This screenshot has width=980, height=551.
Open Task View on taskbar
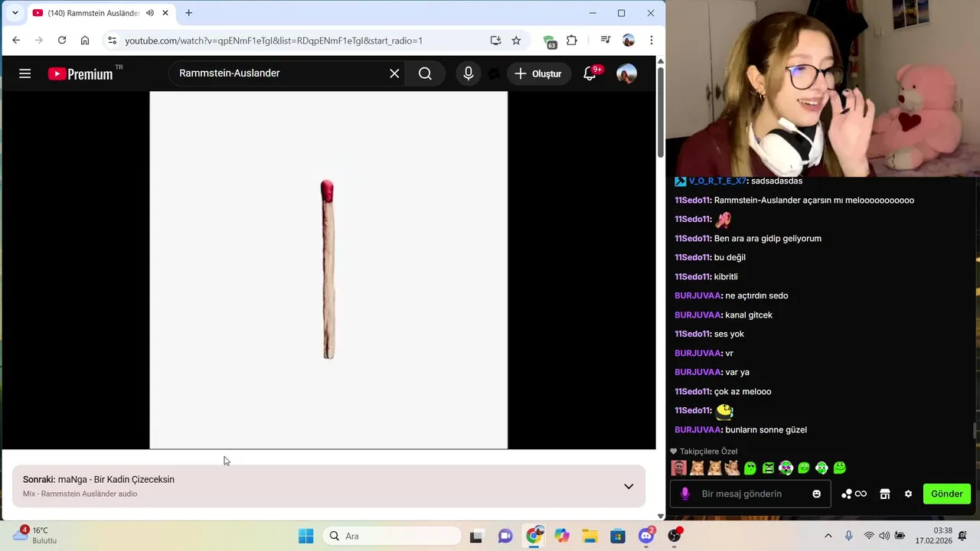coord(476,536)
